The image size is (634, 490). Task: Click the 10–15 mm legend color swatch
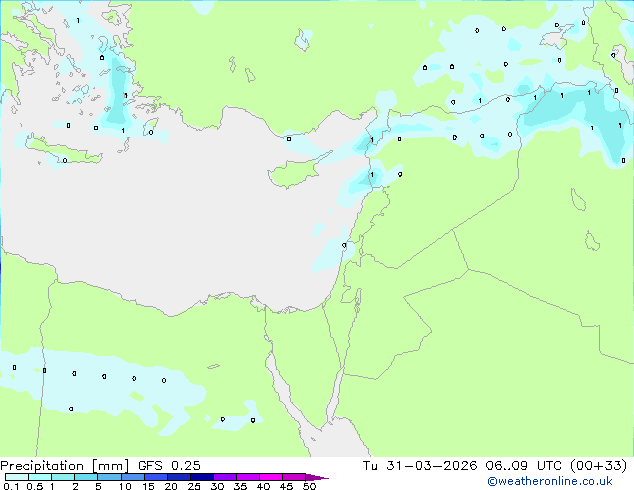133,477
